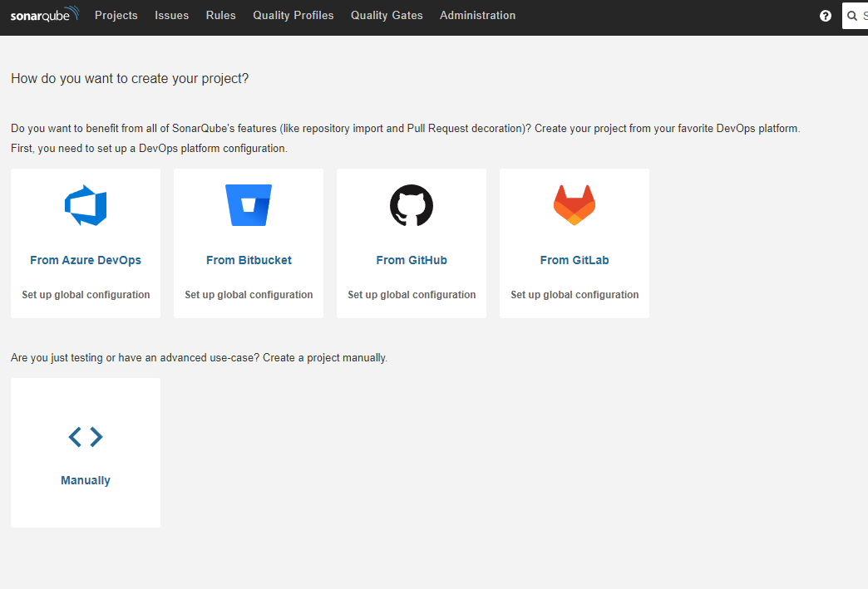
Task: Set up global configuration under GitLab
Action: click(575, 295)
